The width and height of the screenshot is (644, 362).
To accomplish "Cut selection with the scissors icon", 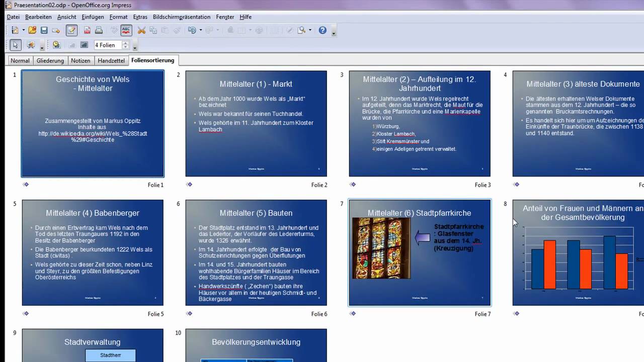I will 141,30.
